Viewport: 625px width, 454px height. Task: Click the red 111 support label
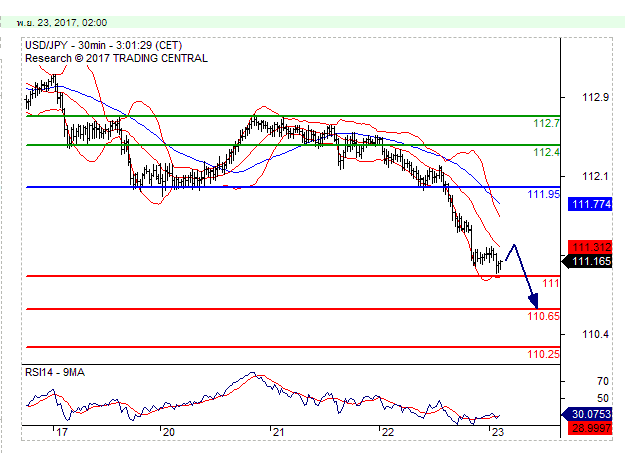(x=551, y=284)
